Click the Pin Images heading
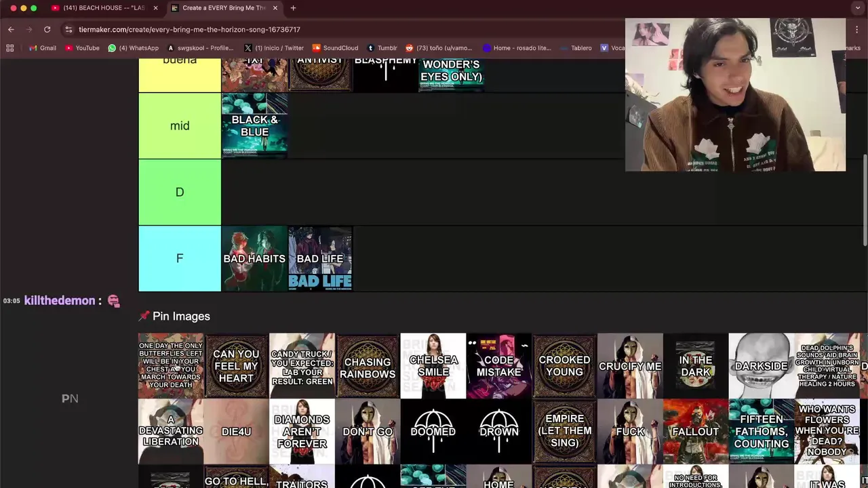 [x=174, y=317]
